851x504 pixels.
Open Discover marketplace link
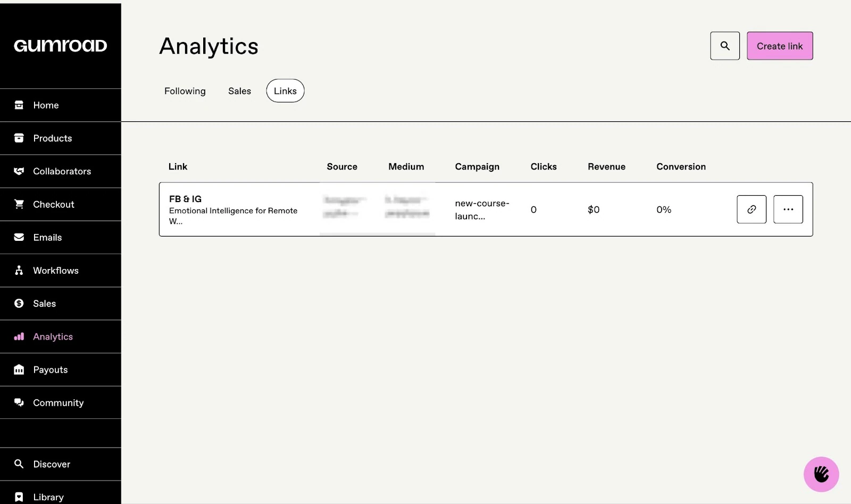pyautogui.click(x=61, y=464)
